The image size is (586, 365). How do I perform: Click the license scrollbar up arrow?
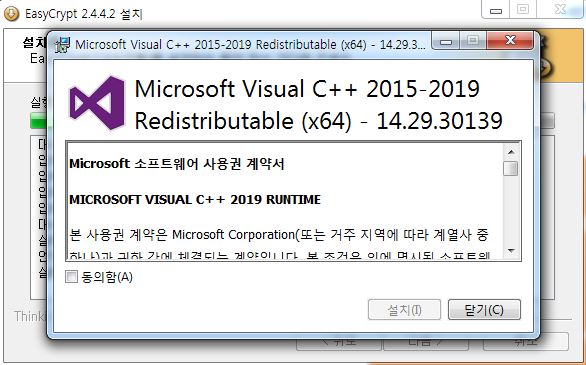pyautogui.click(x=511, y=152)
